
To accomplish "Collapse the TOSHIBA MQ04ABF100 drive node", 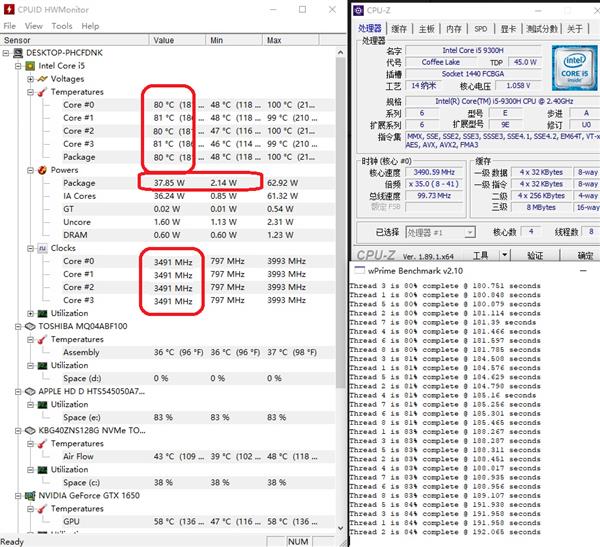I will click(18, 327).
